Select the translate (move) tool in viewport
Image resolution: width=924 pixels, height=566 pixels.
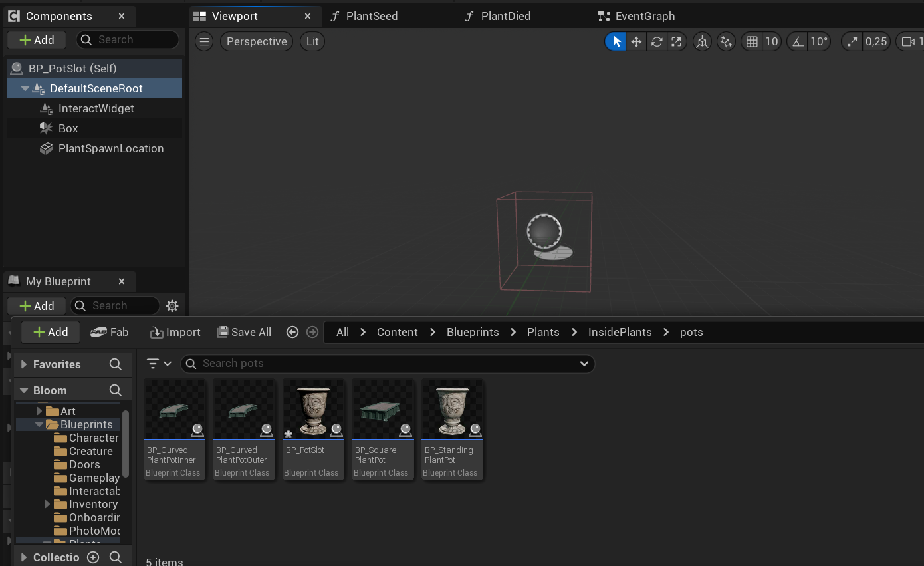point(636,42)
